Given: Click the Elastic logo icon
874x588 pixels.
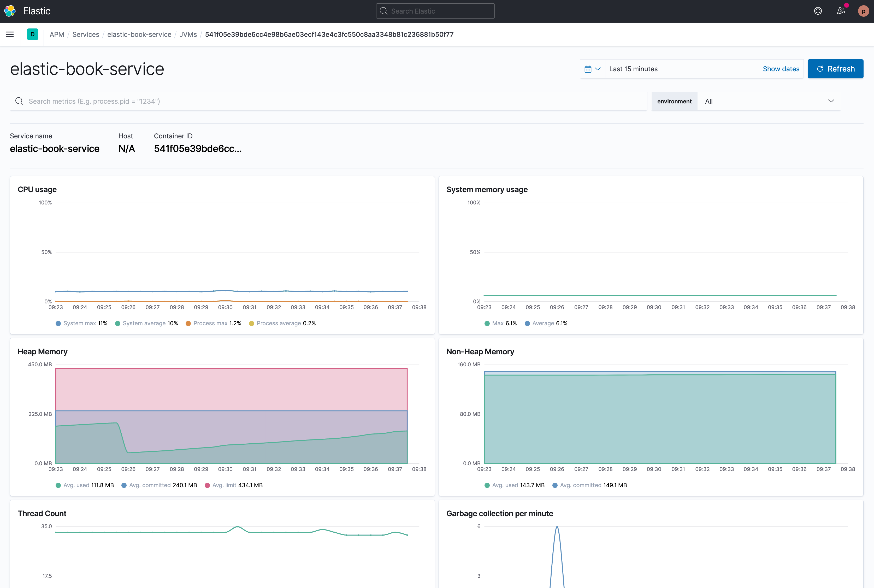Looking at the screenshot, I should point(10,11).
